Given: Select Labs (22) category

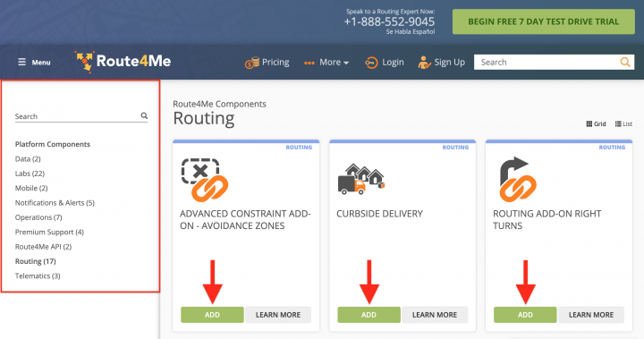Looking at the screenshot, I should [30, 174].
